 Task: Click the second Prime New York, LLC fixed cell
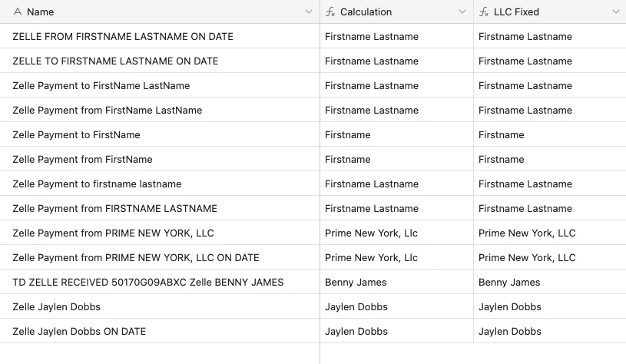550,257
